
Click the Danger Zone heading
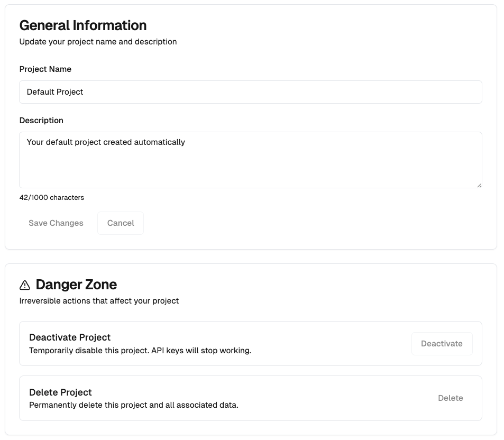click(x=76, y=285)
